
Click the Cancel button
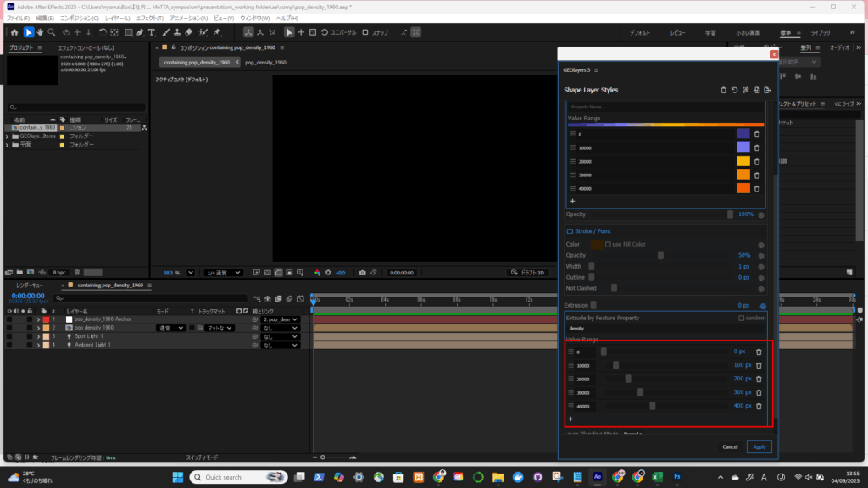[730, 446]
